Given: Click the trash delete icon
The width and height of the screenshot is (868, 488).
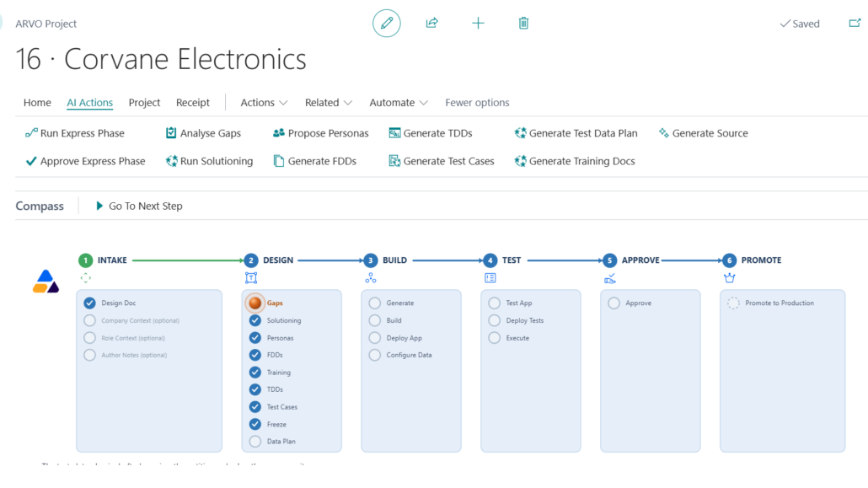Looking at the screenshot, I should 523,24.
